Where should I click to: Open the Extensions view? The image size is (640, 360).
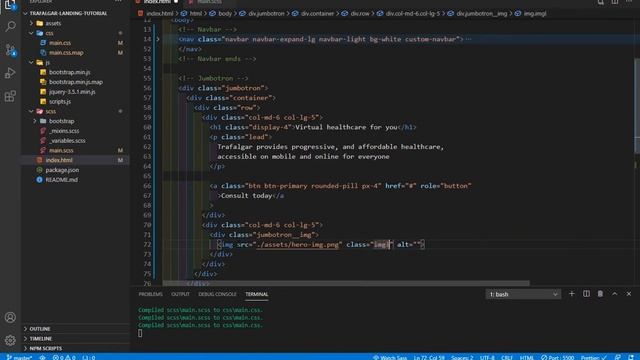pyautogui.click(x=10, y=96)
